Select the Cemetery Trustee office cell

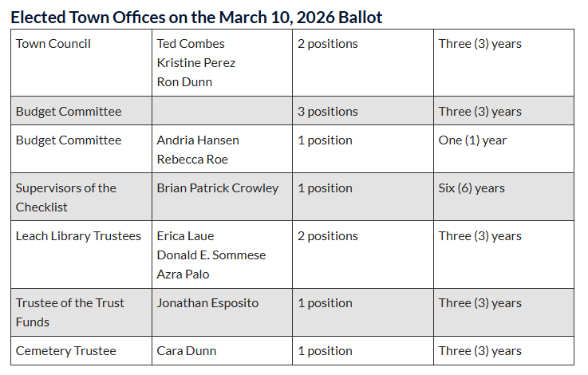pyautogui.click(x=66, y=351)
